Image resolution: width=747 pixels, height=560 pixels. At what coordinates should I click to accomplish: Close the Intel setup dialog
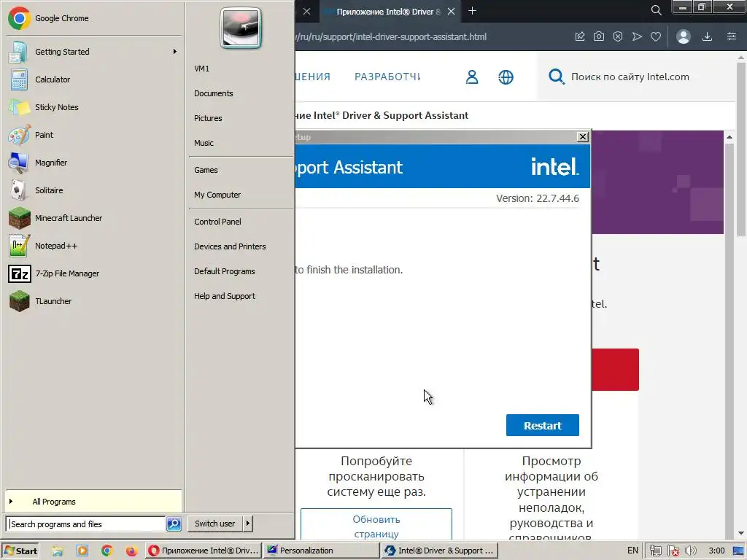coord(582,136)
